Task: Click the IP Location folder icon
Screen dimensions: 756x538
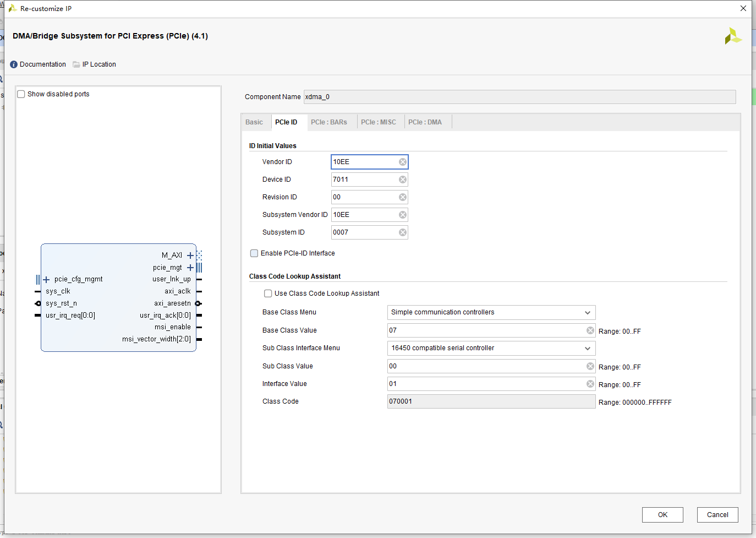Action: click(76, 64)
